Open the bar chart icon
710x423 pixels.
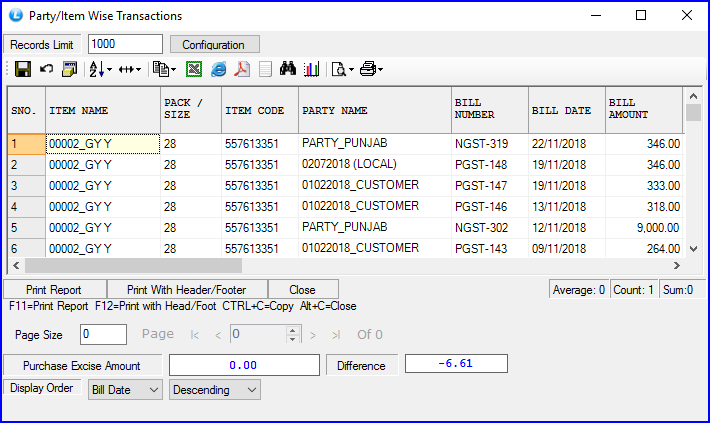(311, 69)
